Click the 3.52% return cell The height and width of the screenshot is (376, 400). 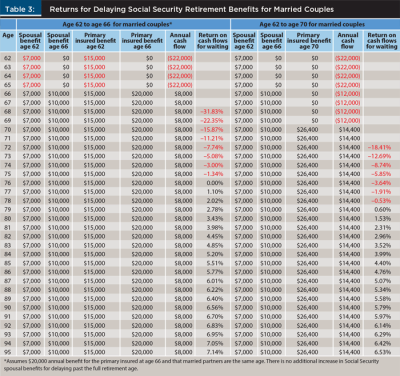[383, 245]
